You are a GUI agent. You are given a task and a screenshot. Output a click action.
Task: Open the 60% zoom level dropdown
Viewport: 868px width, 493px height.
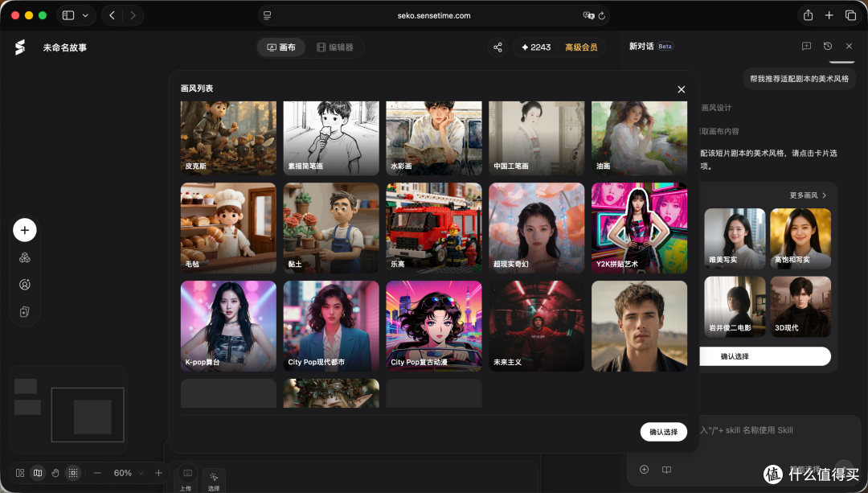click(128, 473)
